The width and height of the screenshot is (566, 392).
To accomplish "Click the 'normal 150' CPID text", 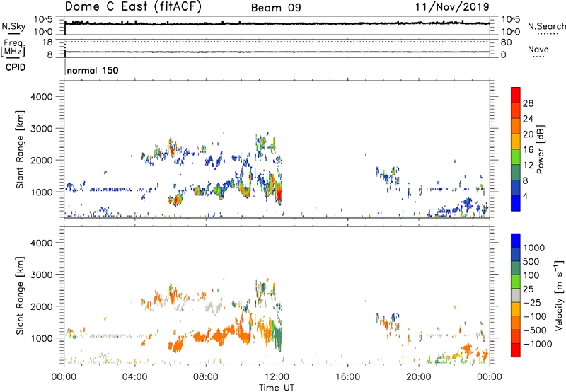I will coord(93,70).
